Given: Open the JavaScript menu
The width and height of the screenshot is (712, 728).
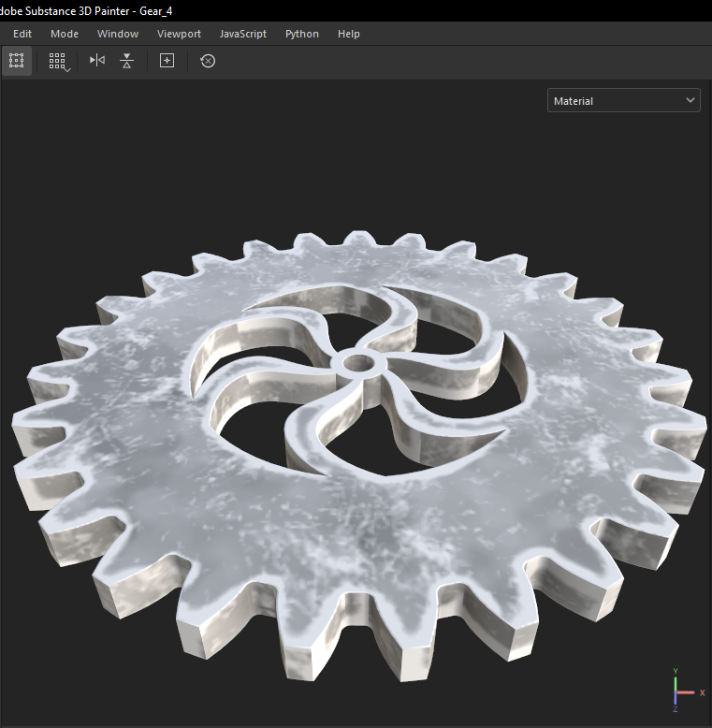Looking at the screenshot, I should tap(242, 34).
